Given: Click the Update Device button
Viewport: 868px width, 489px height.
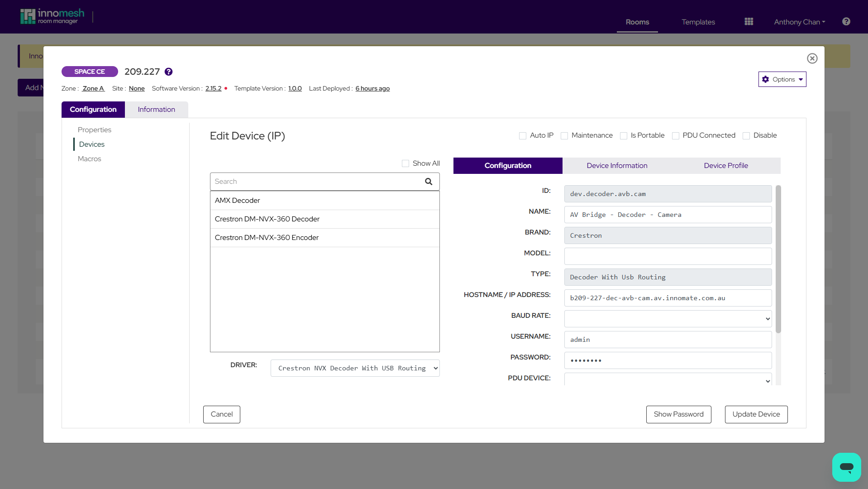Looking at the screenshot, I should coord(755,414).
